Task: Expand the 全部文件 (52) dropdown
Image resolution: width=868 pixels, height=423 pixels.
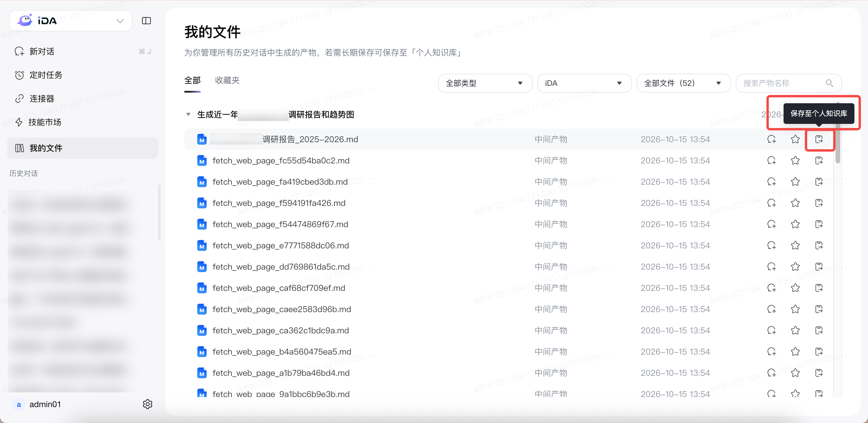Action: pyautogui.click(x=683, y=83)
